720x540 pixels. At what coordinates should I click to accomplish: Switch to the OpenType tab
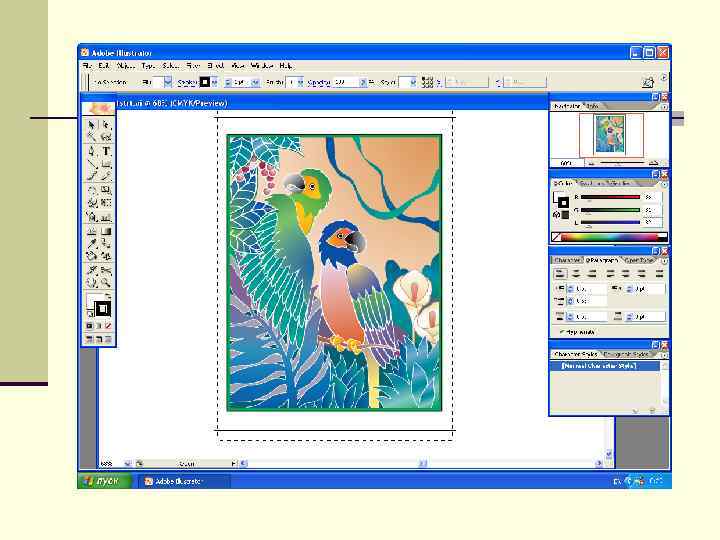pyautogui.click(x=639, y=260)
